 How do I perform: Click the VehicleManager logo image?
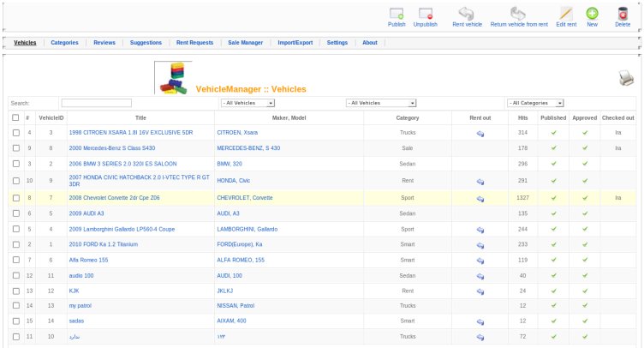(x=173, y=78)
